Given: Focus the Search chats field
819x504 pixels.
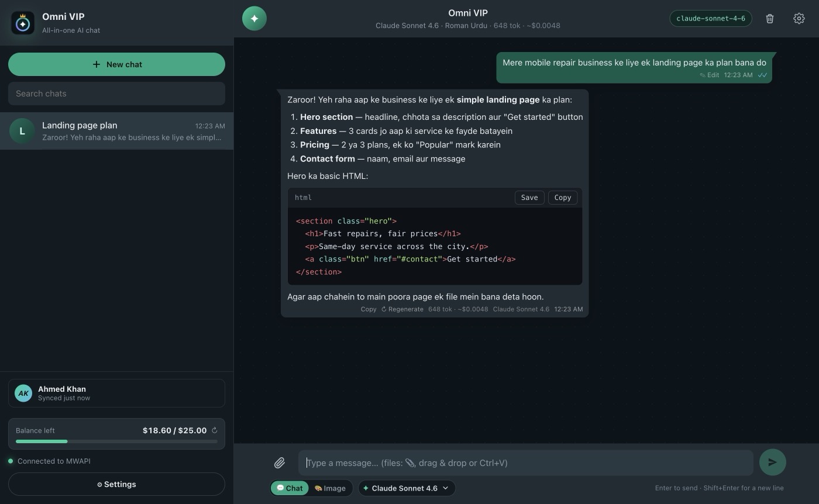Looking at the screenshot, I should 116,94.
